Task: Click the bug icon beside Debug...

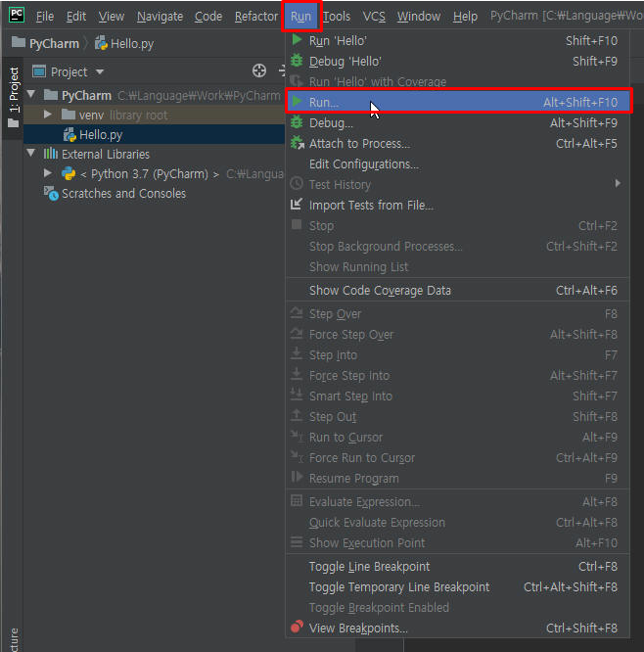Action: point(297,122)
